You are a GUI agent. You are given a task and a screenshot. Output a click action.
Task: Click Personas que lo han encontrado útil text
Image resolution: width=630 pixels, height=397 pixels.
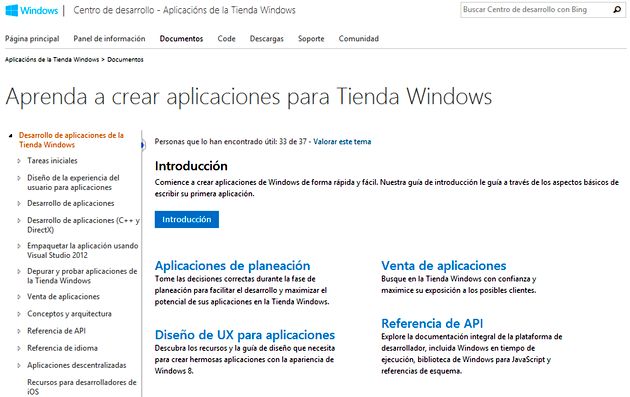click(231, 141)
